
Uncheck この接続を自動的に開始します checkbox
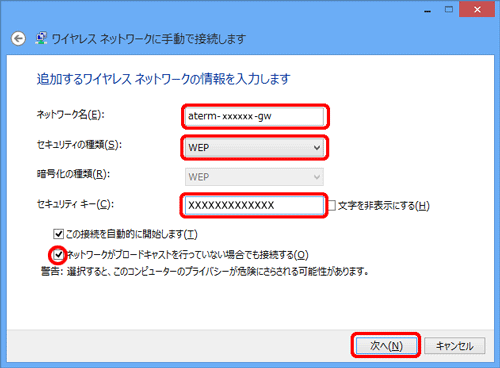click(x=58, y=234)
